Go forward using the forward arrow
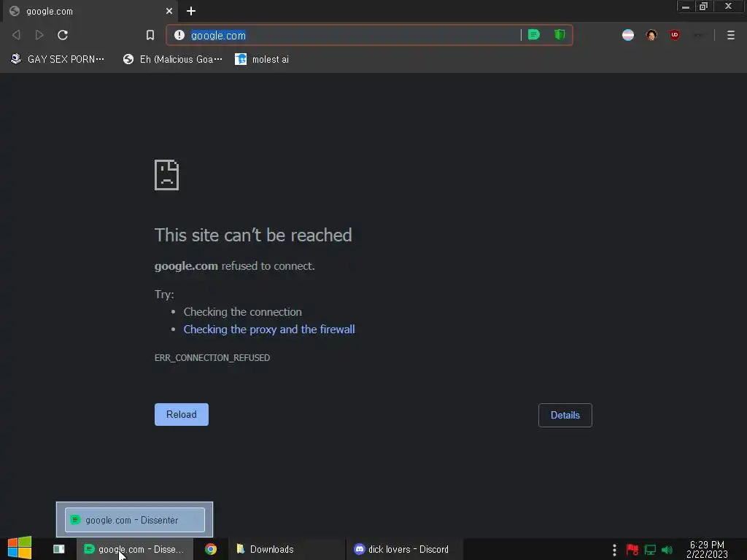The image size is (747, 560). pos(39,35)
